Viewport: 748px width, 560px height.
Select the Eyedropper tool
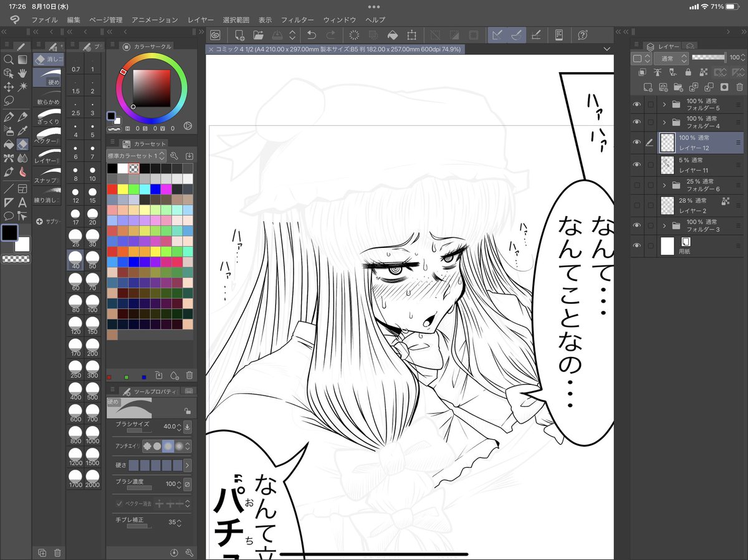click(x=22, y=131)
